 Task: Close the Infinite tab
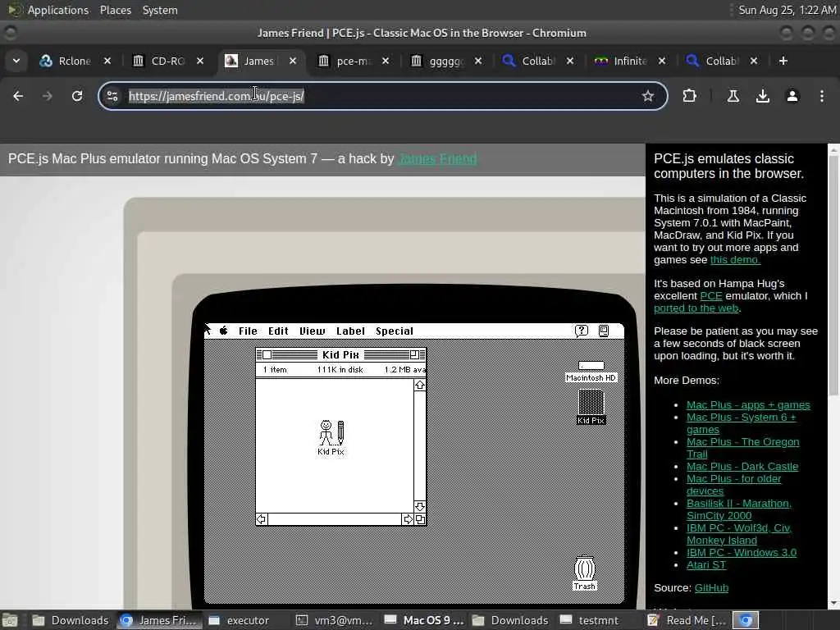662,61
